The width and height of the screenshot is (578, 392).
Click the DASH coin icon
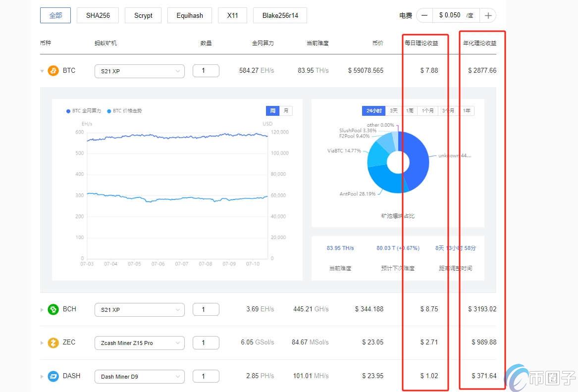(53, 376)
